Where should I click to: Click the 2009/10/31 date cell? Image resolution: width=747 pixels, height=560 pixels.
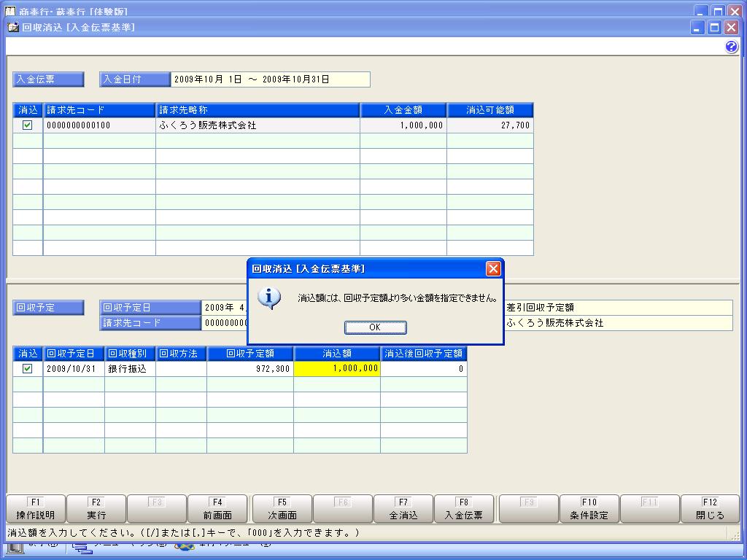click(74, 368)
